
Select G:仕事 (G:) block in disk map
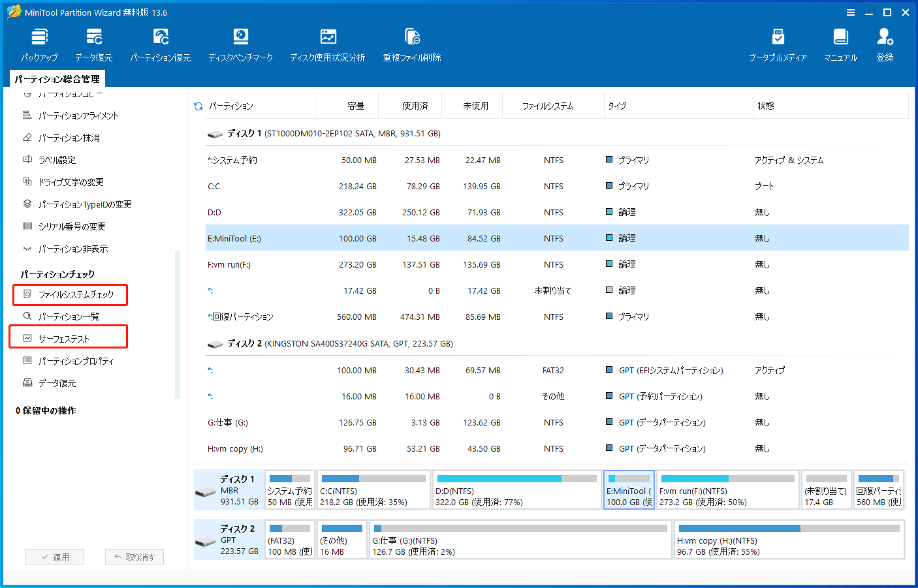click(520, 540)
